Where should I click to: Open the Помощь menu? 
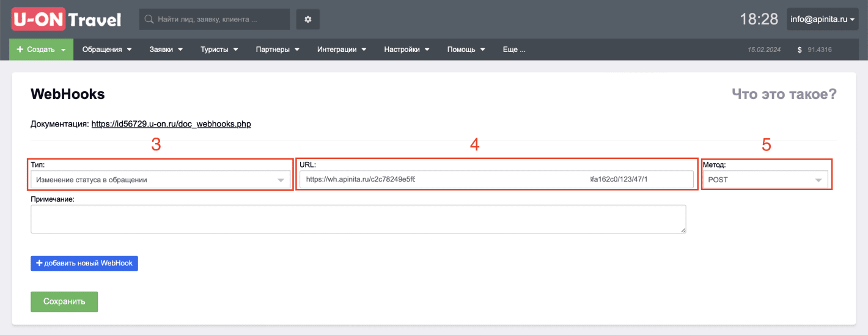[x=466, y=50]
